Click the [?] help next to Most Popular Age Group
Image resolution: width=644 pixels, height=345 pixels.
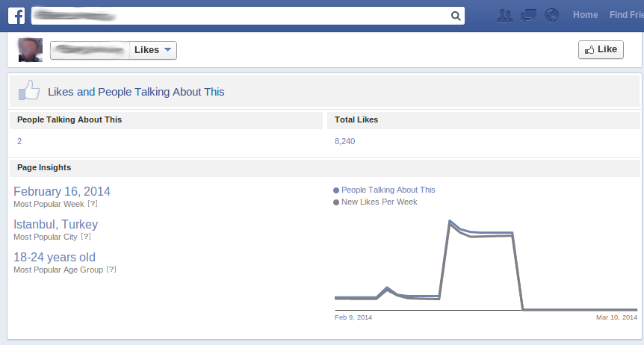(111, 270)
